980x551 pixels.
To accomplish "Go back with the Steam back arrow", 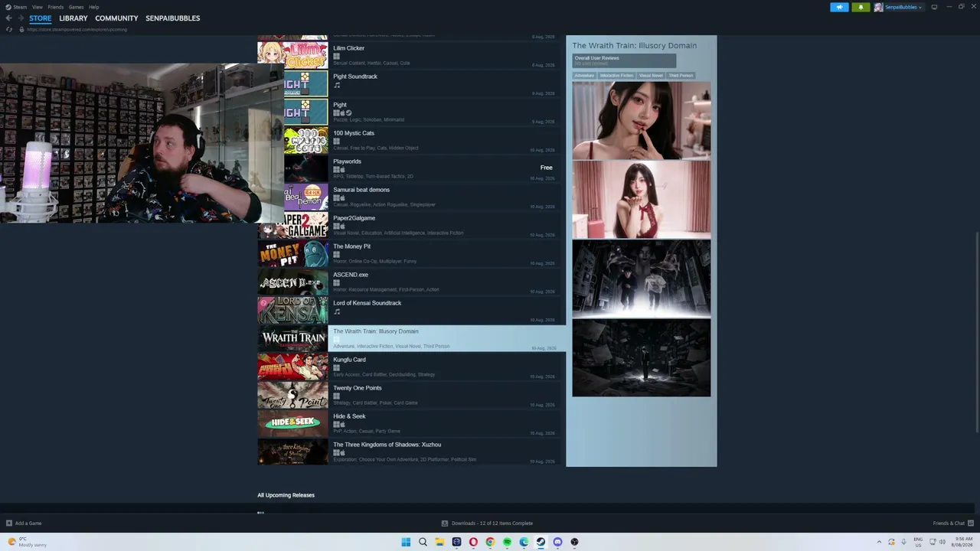I will pyautogui.click(x=9, y=18).
